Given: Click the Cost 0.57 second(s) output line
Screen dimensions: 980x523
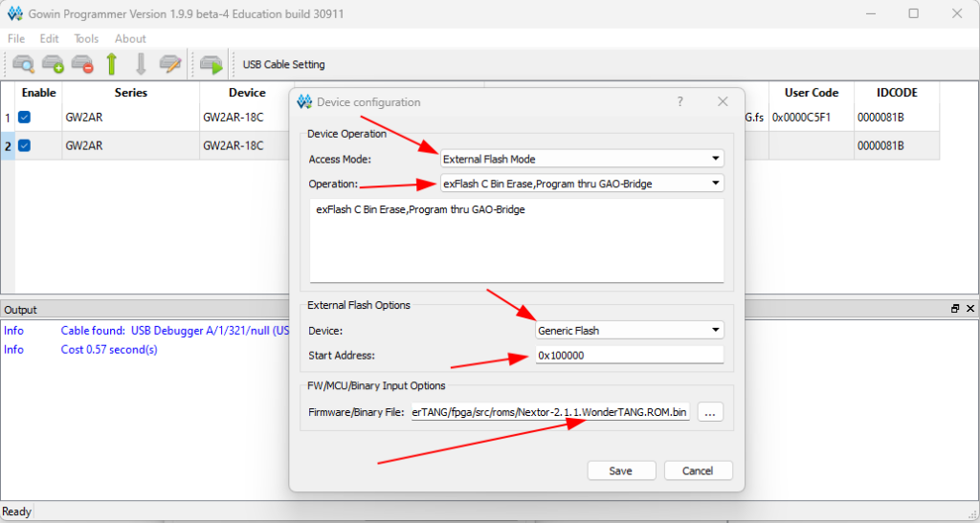Looking at the screenshot, I should (109, 350).
